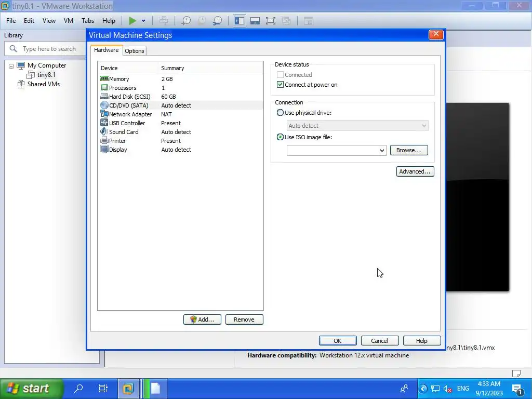Screen dimensions: 532x399
Task: Select the CD/DVD (SATA) disc icon
Action: [104, 105]
